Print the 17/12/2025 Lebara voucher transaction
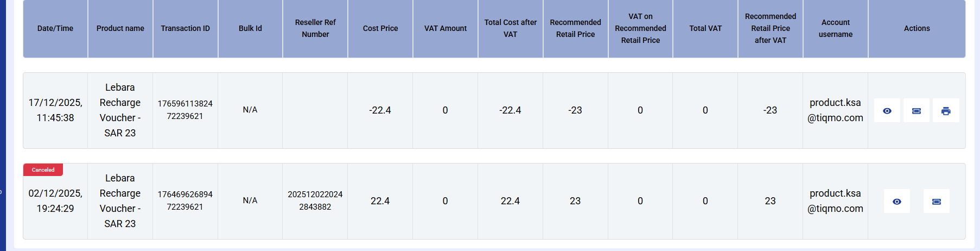 tap(946, 111)
